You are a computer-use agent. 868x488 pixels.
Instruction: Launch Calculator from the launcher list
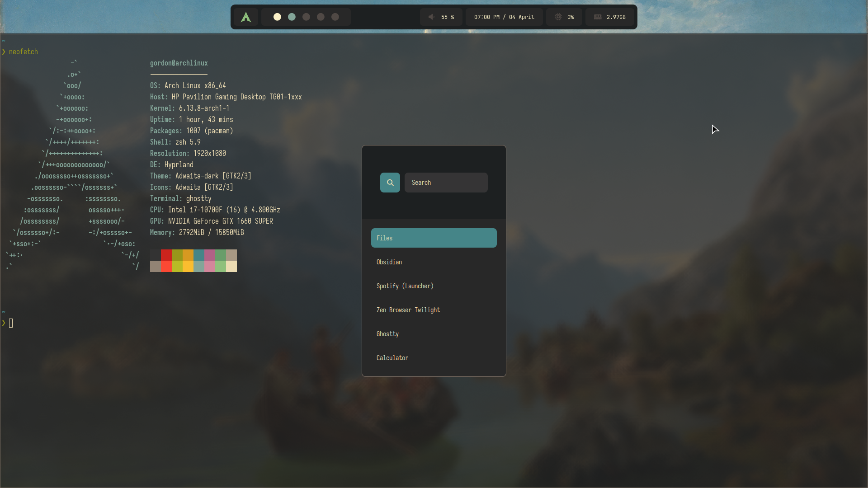point(434,358)
